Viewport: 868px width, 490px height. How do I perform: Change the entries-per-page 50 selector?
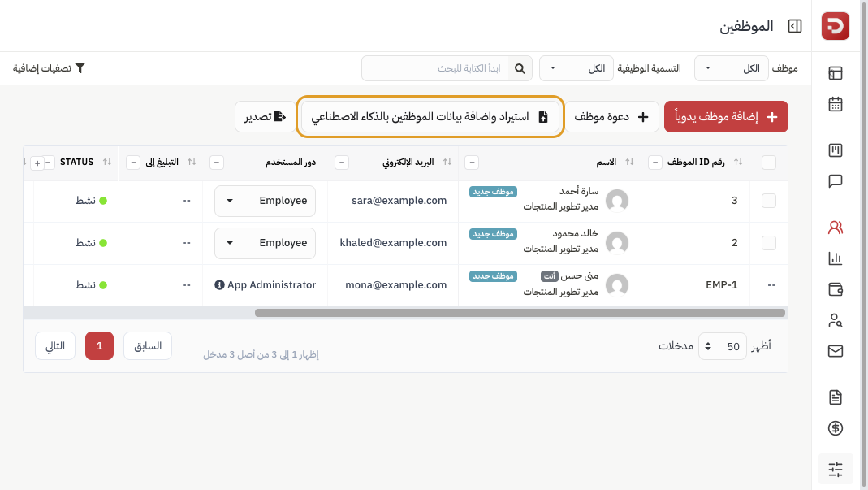click(x=723, y=346)
